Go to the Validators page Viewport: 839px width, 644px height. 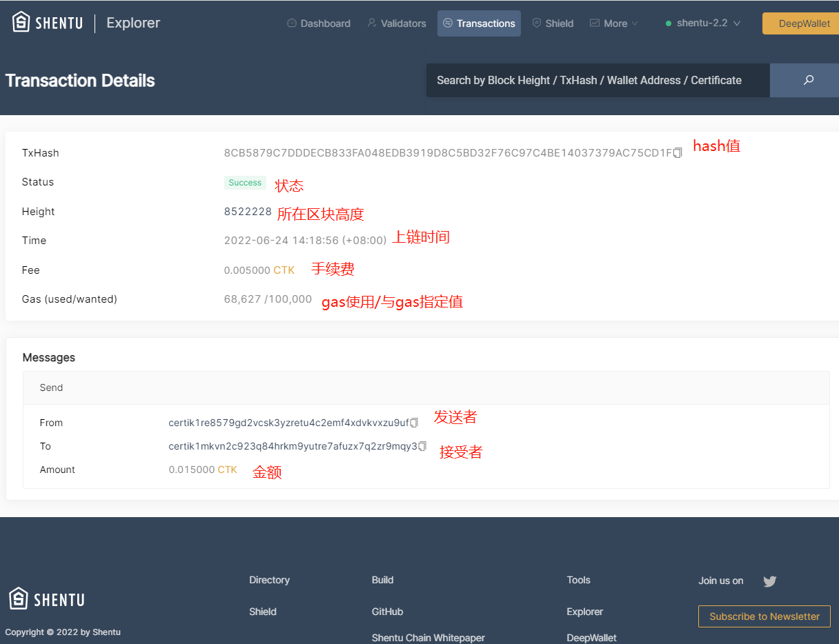[x=397, y=23]
